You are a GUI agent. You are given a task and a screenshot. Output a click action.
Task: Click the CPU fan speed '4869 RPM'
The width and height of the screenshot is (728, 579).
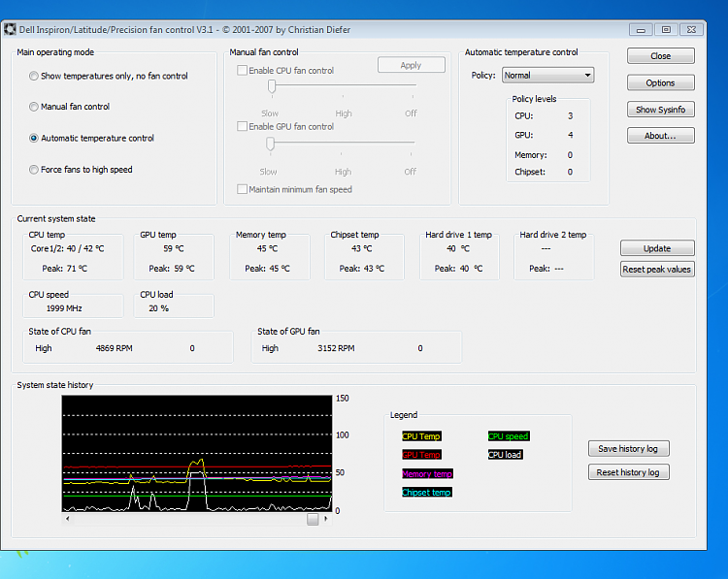[x=115, y=348]
